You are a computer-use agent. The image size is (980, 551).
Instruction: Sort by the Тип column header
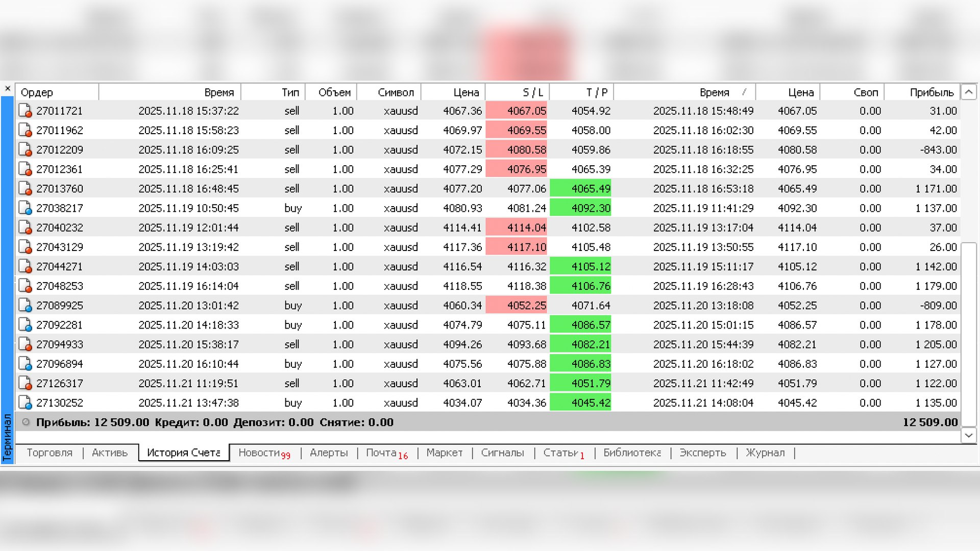pyautogui.click(x=273, y=92)
